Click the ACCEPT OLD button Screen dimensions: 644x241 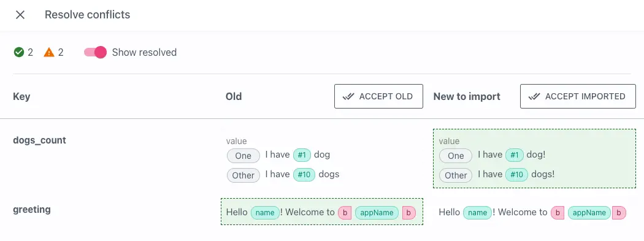click(378, 96)
